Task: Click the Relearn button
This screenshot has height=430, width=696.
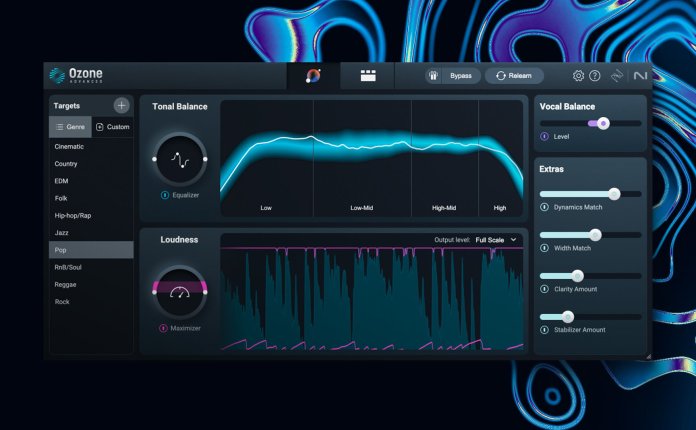Action: click(514, 76)
